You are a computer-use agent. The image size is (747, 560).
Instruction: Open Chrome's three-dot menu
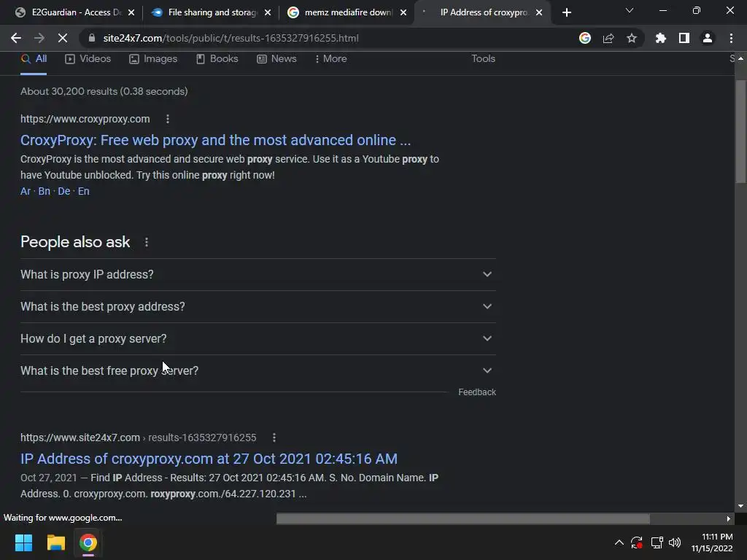click(731, 38)
